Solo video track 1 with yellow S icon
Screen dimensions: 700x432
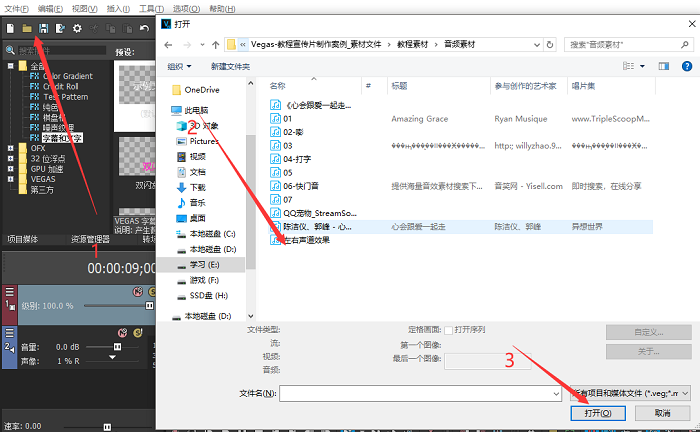(x=152, y=291)
